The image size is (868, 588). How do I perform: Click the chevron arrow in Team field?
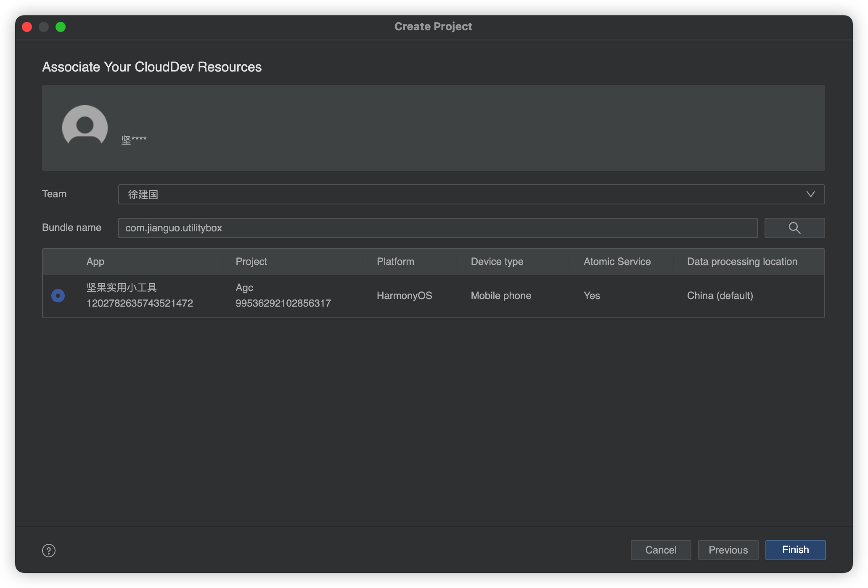[810, 193]
